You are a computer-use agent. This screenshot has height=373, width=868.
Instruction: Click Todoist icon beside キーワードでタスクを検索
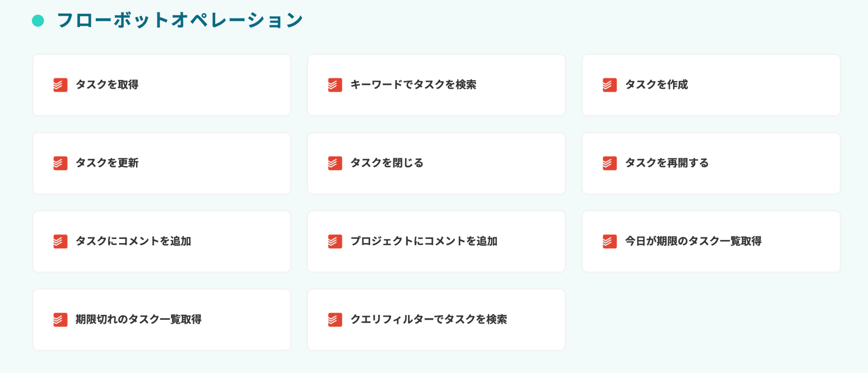(x=335, y=85)
